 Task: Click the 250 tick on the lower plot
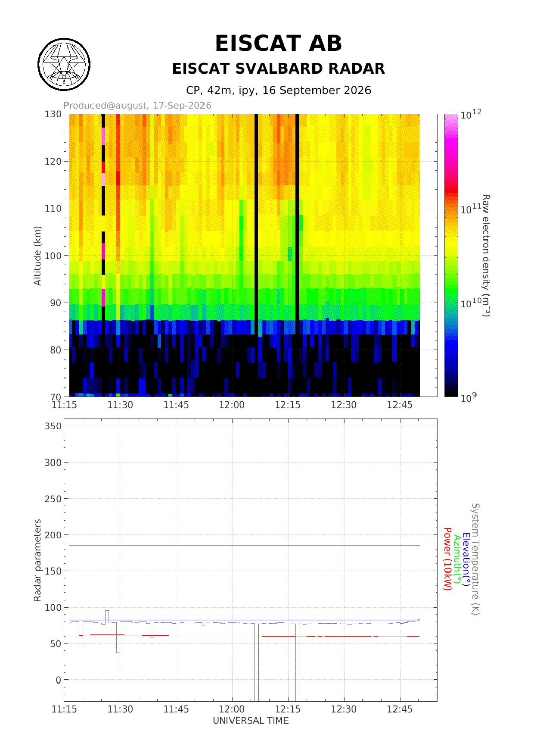(x=53, y=499)
